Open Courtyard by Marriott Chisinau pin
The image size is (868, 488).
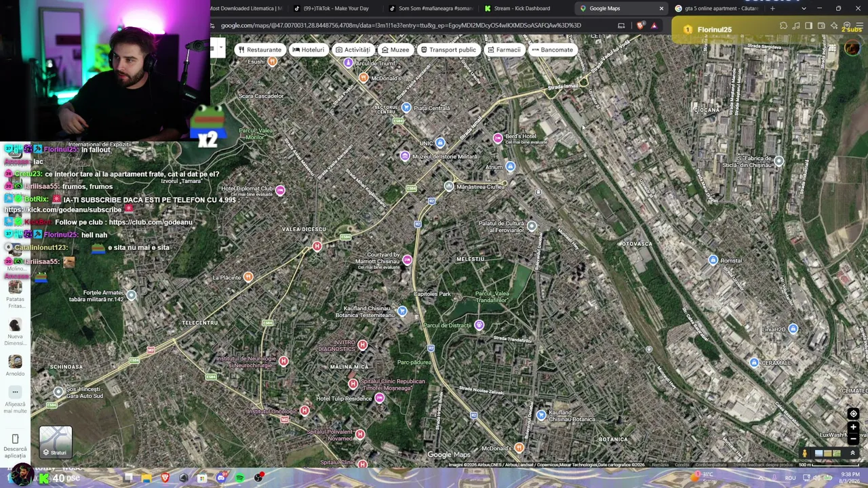[x=407, y=260]
